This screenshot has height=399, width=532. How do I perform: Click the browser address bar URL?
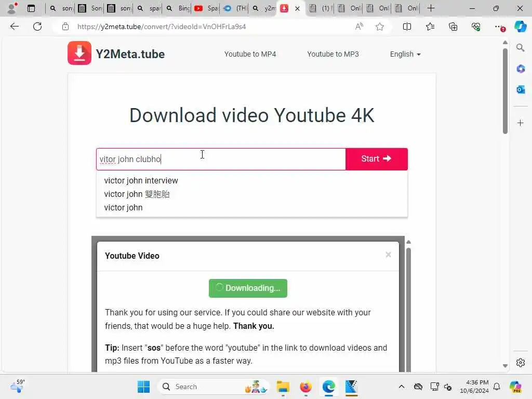[162, 26]
